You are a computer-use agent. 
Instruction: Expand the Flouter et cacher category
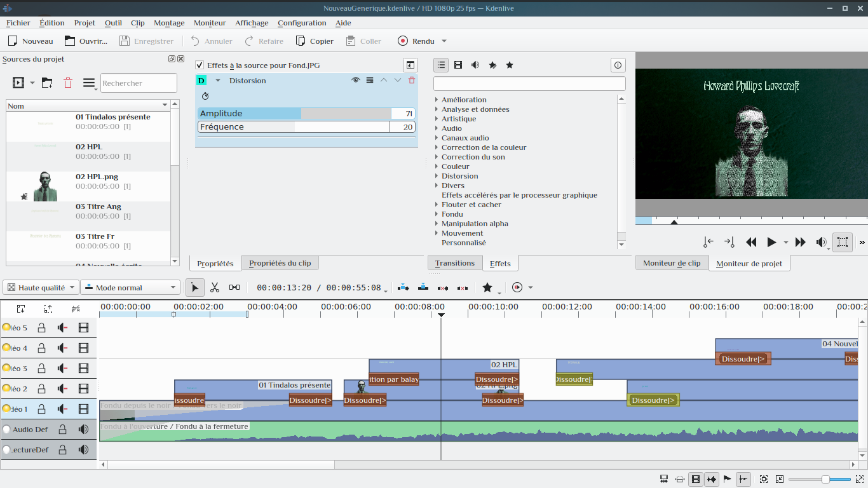point(437,205)
